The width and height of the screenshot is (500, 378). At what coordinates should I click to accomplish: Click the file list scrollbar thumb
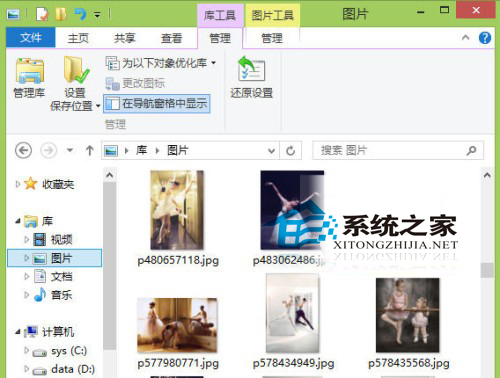pyautogui.click(x=487, y=270)
